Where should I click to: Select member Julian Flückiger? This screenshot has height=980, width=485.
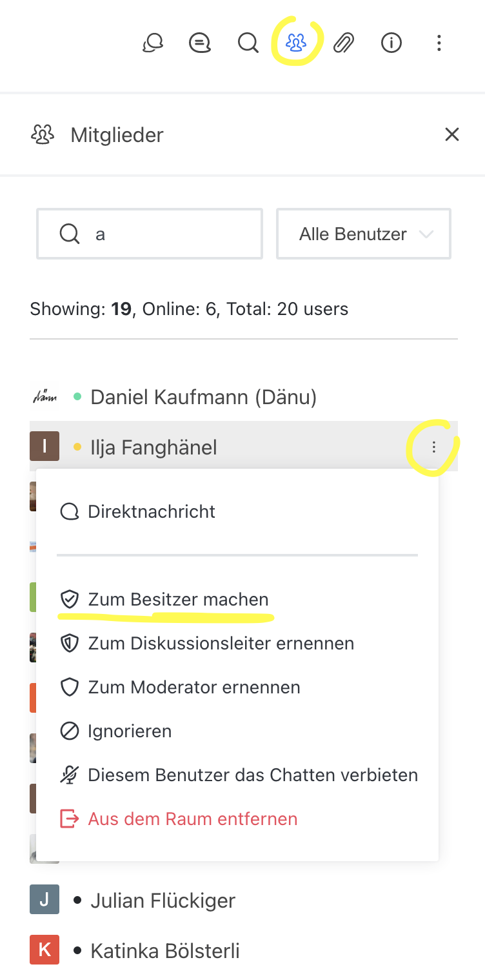coord(163,901)
